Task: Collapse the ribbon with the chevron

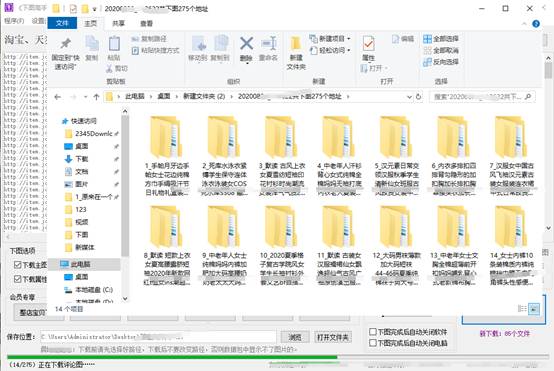Action: pyautogui.click(x=524, y=24)
